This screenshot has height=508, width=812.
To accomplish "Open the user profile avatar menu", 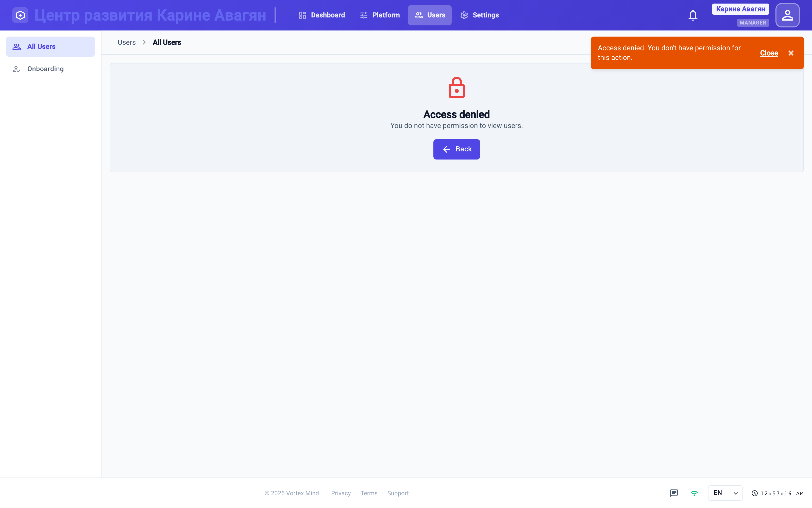I will [787, 15].
